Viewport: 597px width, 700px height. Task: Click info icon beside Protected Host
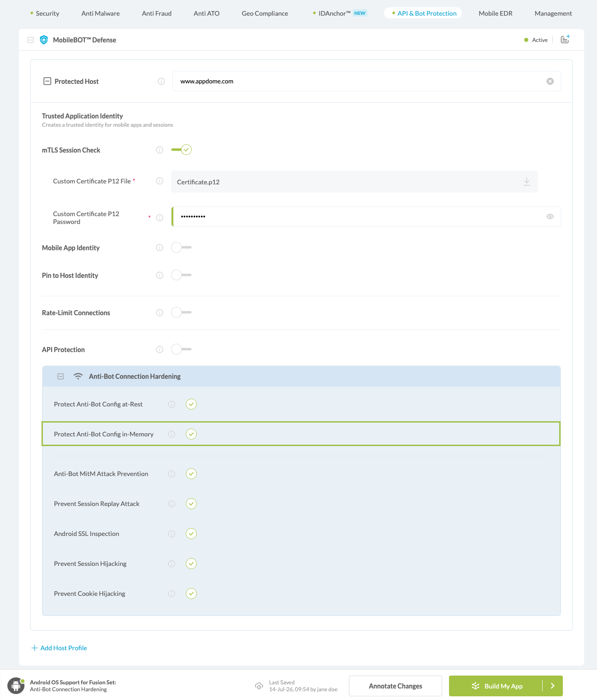tap(161, 81)
